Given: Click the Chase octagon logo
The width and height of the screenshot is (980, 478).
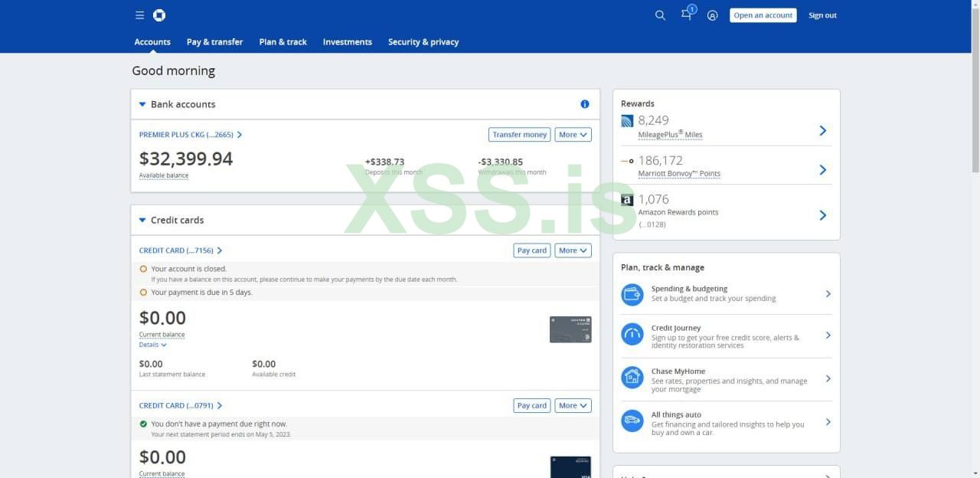Looking at the screenshot, I should [x=159, y=15].
